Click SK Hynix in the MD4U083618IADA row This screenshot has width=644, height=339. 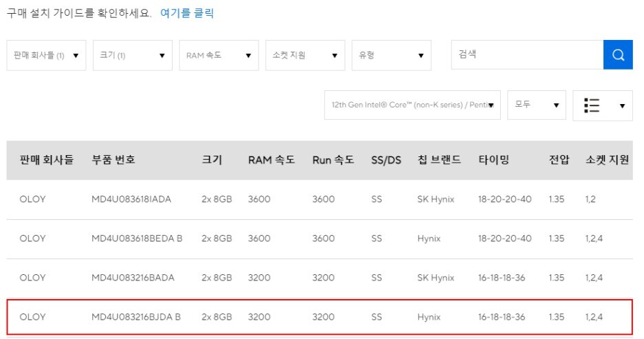pos(436,199)
